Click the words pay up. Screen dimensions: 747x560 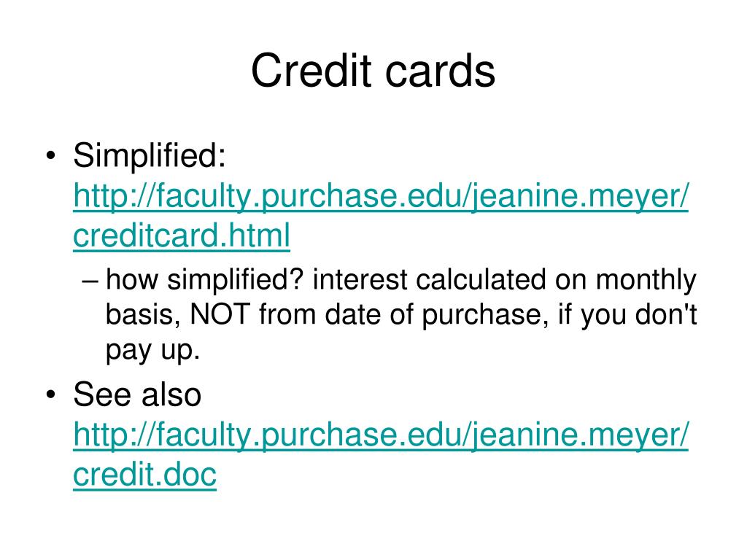click(152, 351)
